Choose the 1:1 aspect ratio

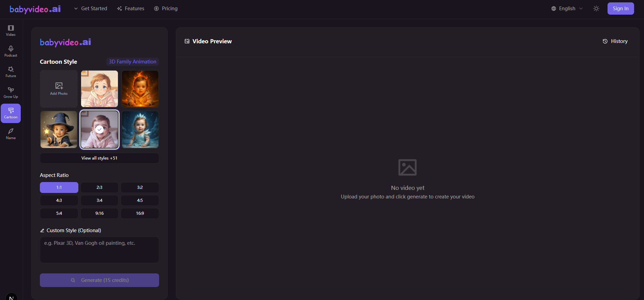coord(59,187)
